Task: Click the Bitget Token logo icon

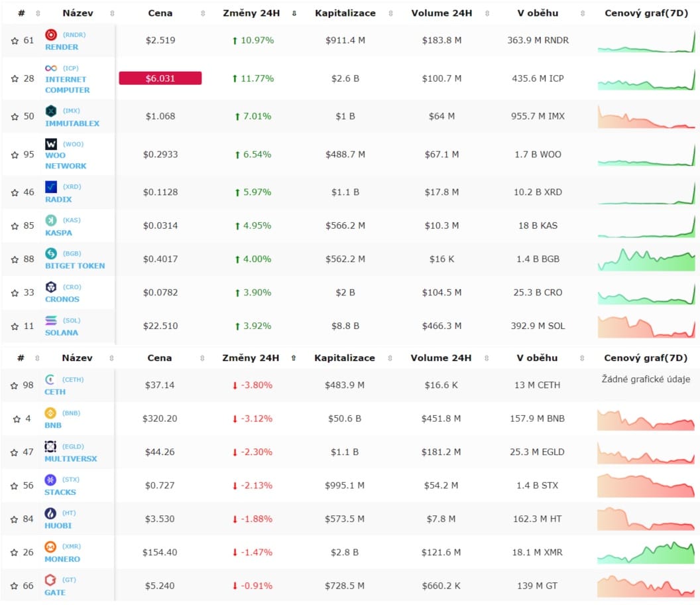Action: pos(51,253)
